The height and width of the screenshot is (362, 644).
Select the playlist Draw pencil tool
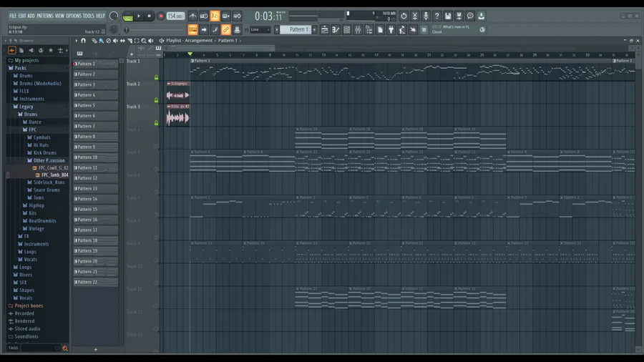click(94, 41)
